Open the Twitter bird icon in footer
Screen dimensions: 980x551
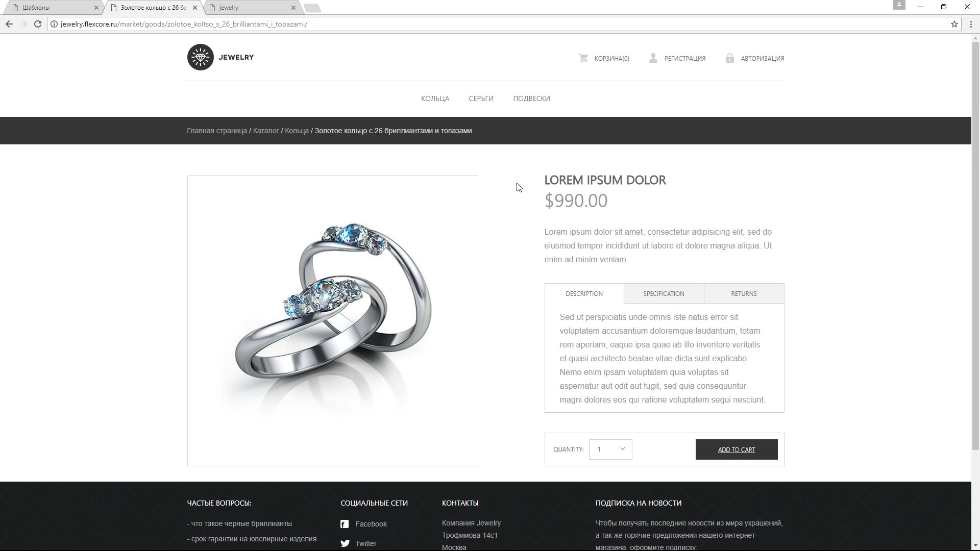click(345, 543)
